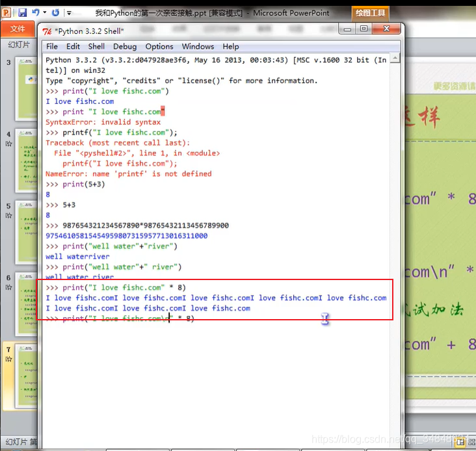Open the Shell menu in IDLE
Viewport: 476px width, 451px height.
tap(96, 46)
